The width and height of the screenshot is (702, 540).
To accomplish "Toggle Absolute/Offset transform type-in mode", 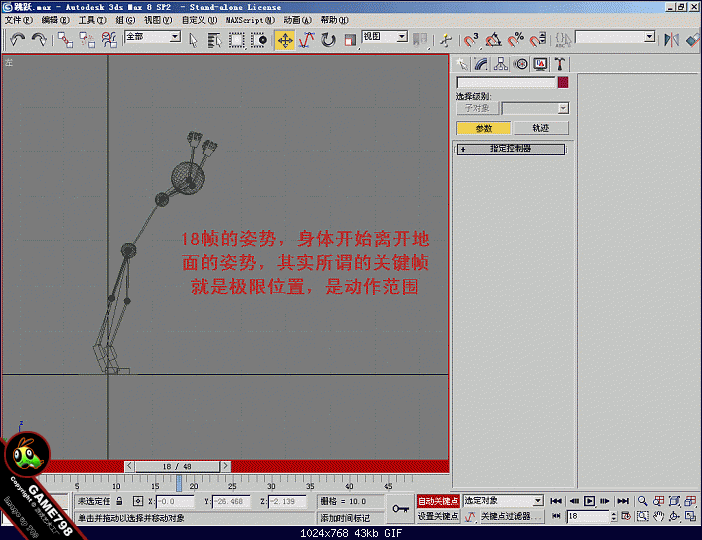I will (138, 501).
